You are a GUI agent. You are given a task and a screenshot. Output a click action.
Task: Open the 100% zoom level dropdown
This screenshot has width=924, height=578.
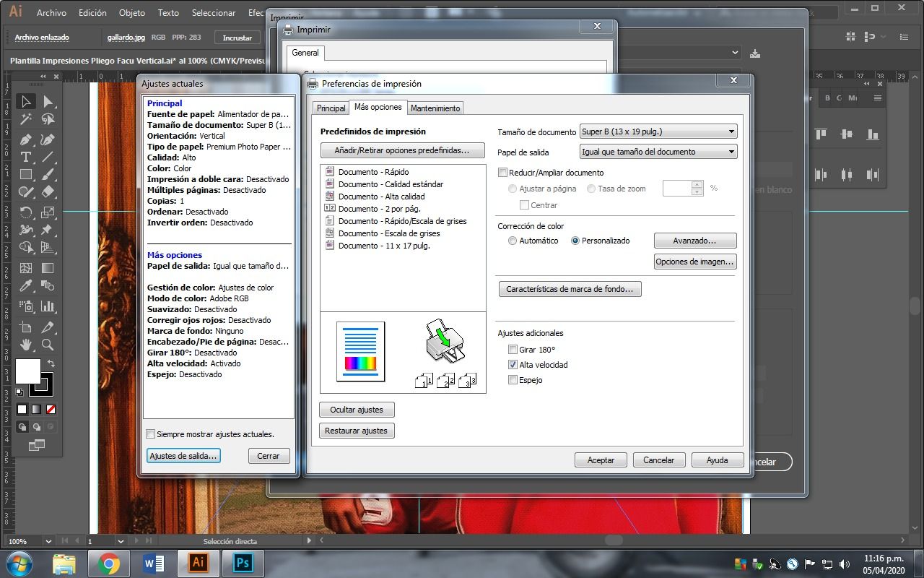[x=49, y=541]
